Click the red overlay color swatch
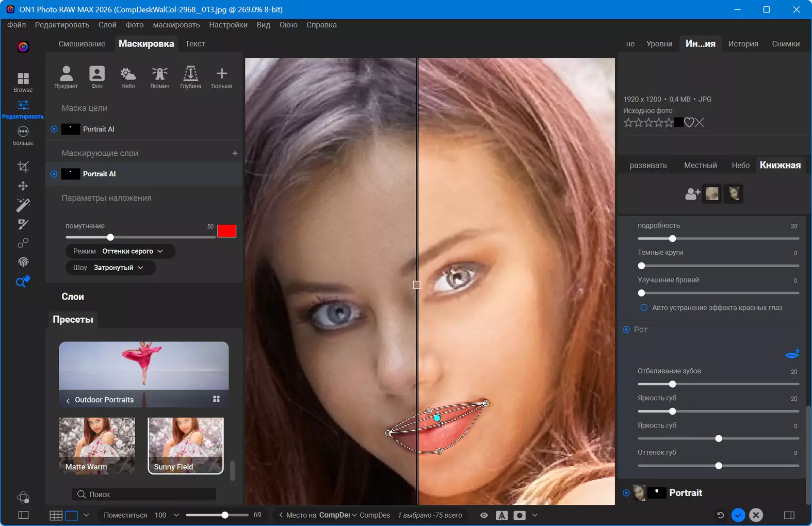 pos(226,231)
